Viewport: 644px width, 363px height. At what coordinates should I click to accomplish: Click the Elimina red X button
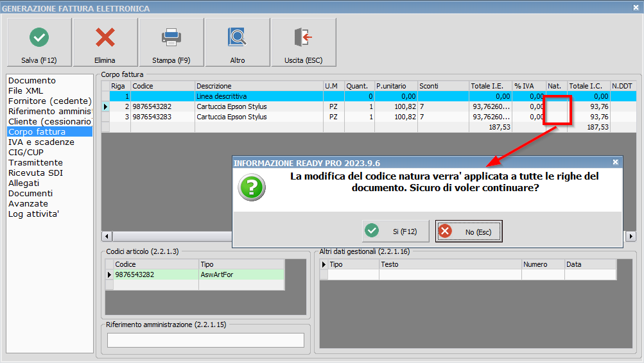click(105, 42)
